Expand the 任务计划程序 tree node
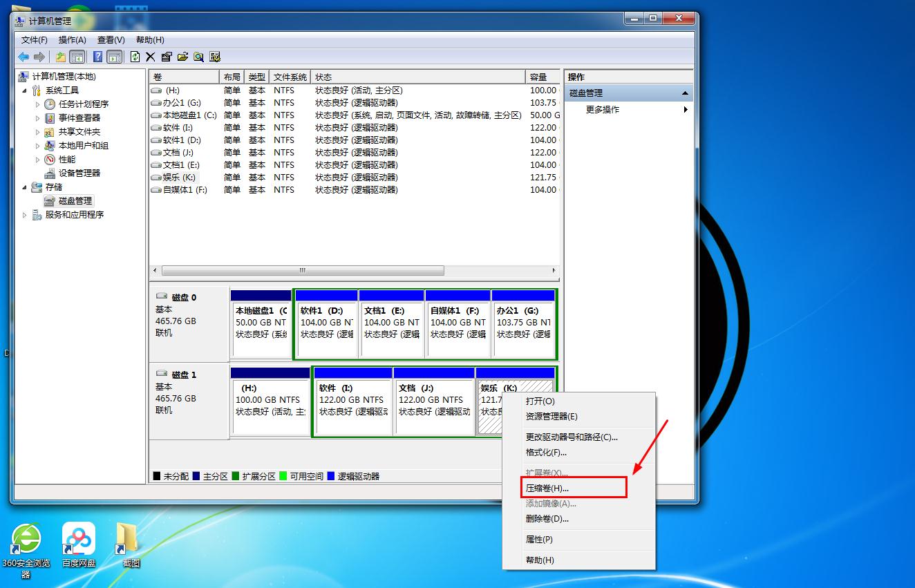 pyautogui.click(x=38, y=104)
